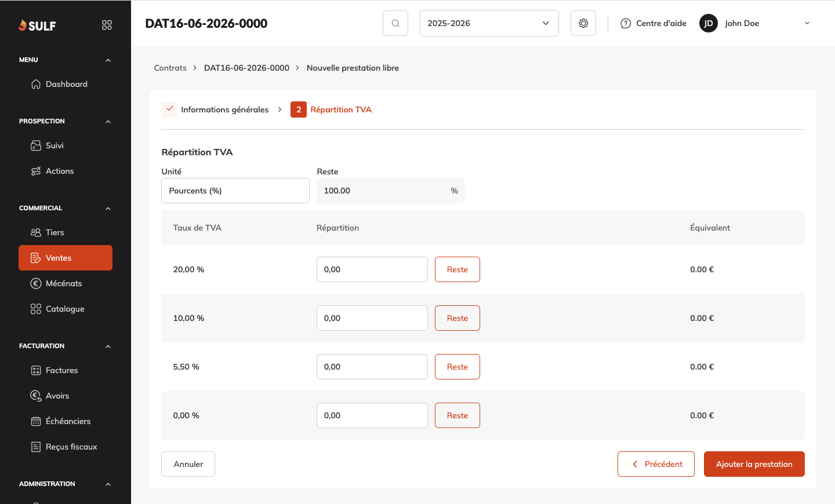Click the Nouvelle prestation libre breadcrumb text
Image resolution: width=835 pixels, height=504 pixels.
coord(353,68)
